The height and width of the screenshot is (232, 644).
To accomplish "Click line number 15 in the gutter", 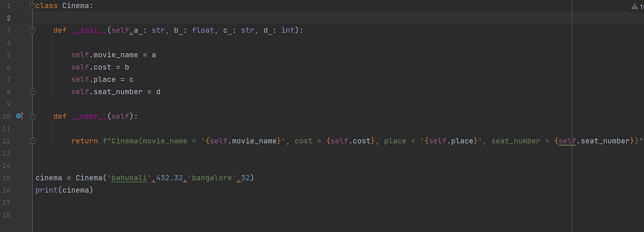I will [8, 178].
